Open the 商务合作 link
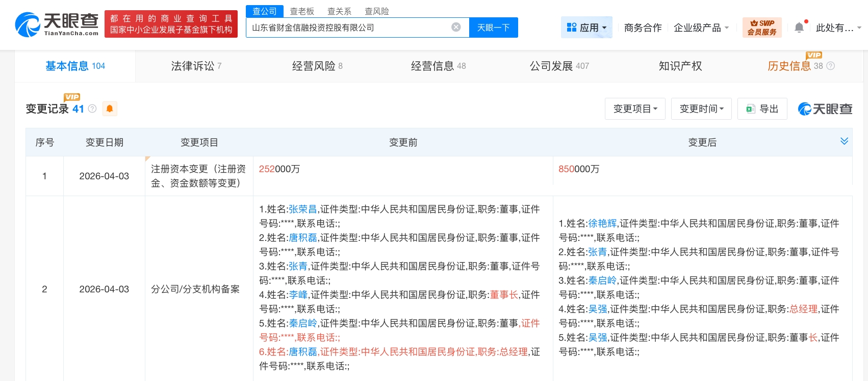868x381 pixels. [643, 28]
